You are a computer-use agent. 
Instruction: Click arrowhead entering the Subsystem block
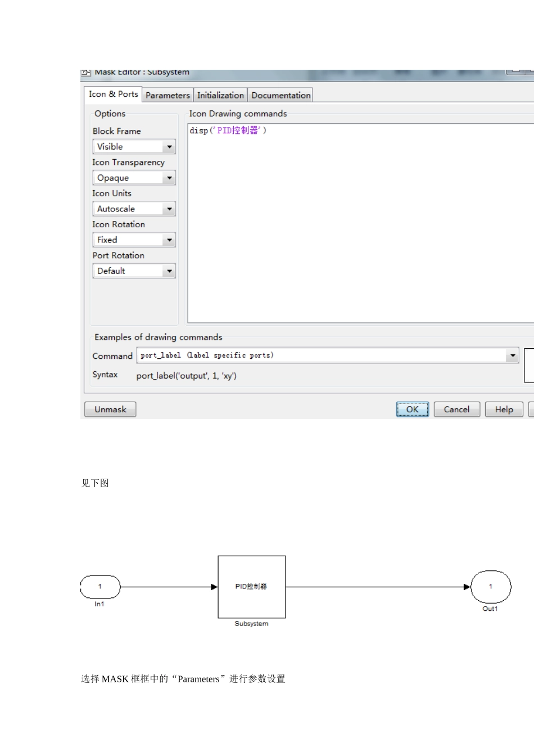click(214, 587)
